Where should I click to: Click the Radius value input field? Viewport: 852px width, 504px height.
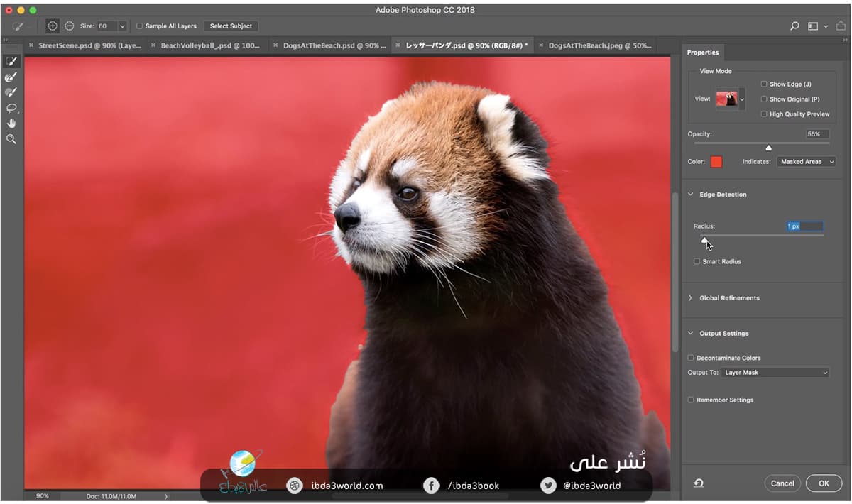804,226
